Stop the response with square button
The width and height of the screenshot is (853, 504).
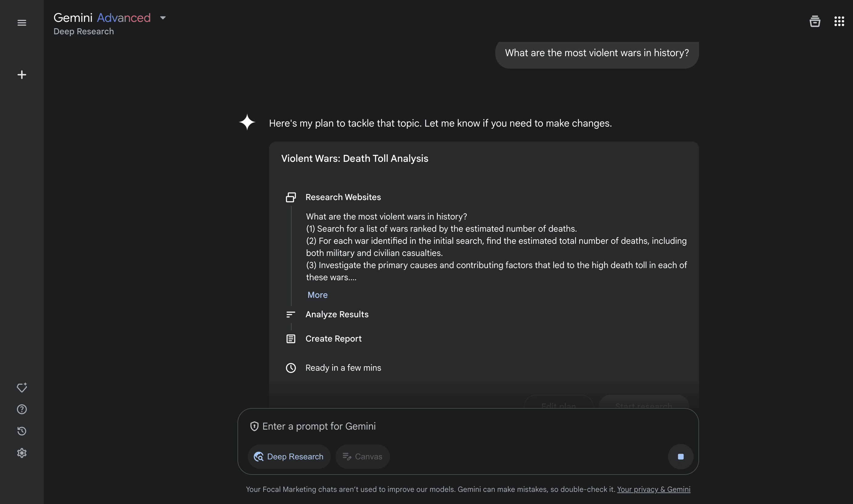coord(681,456)
